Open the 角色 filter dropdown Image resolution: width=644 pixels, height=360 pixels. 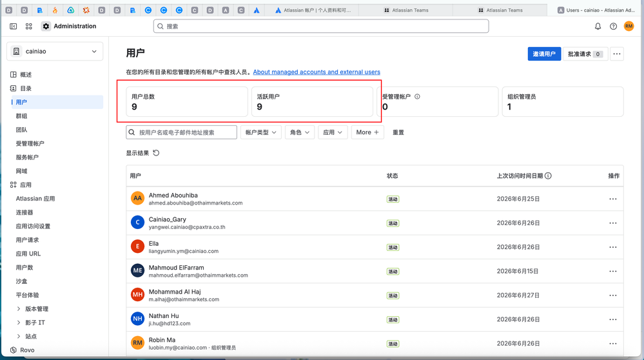click(x=299, y=132)
